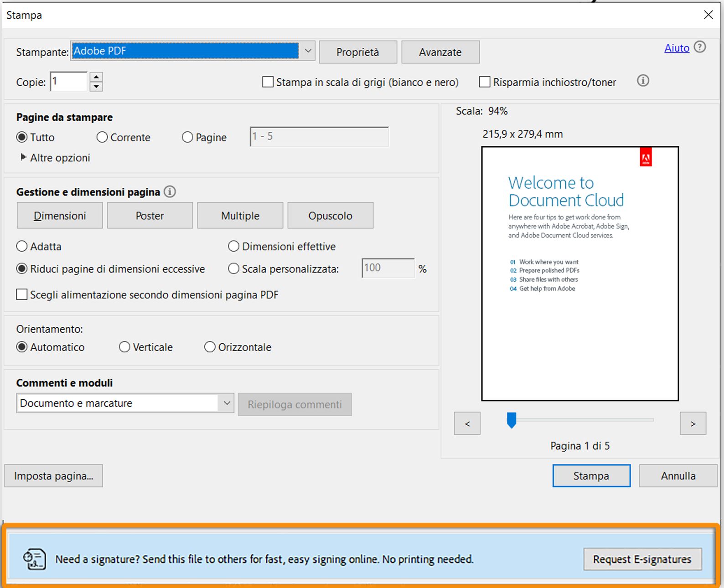Select the Corrente page radio button
The image size is (724, 588).
(x=102, y=137)
